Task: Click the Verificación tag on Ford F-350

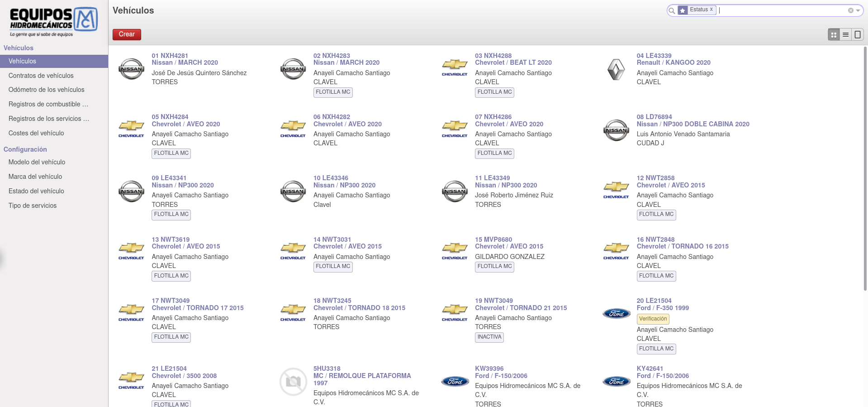Action: pyautogui.click(x=653, y=319)
